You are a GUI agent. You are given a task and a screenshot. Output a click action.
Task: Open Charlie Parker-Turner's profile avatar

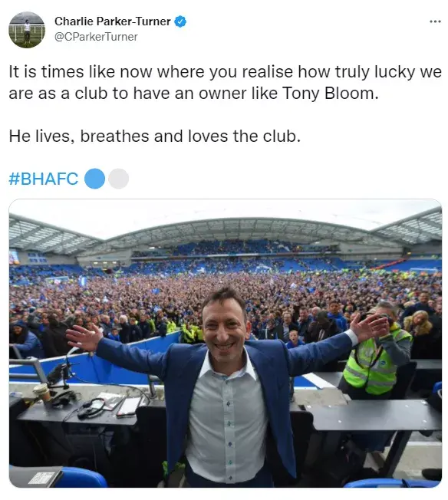point(27,30)
